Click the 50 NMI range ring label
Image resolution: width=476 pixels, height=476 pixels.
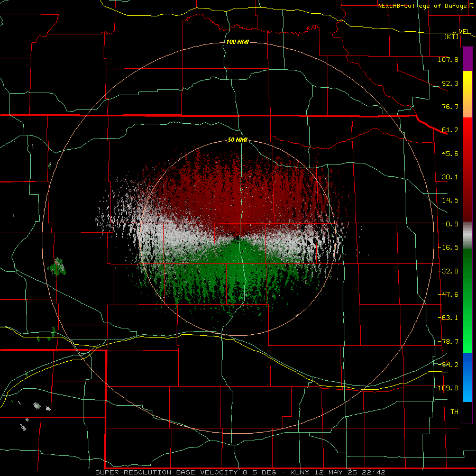coord(237,140)
